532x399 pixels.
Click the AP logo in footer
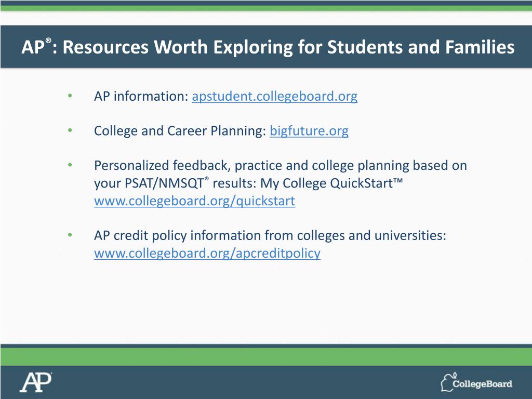(x=36, y=382)
